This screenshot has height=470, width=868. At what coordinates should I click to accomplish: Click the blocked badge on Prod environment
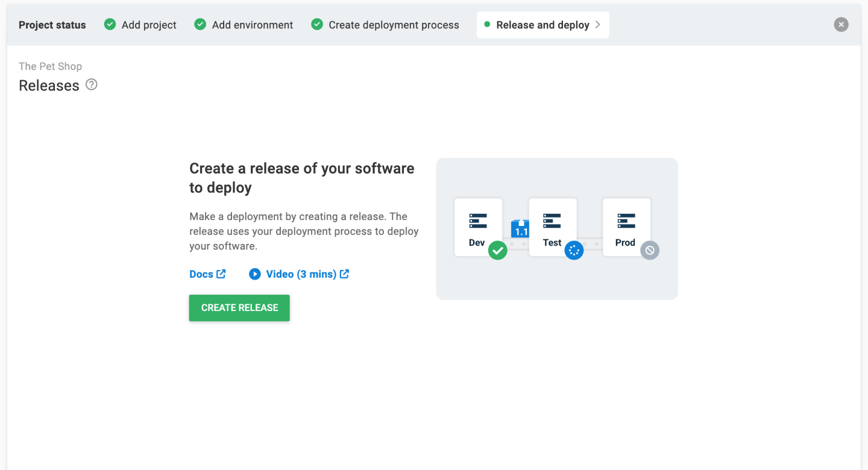point(650,250)
